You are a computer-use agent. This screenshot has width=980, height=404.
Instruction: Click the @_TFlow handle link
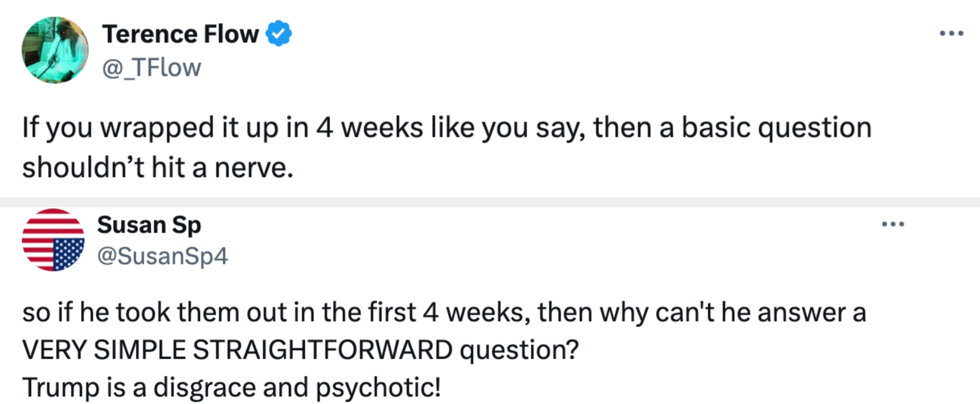click(152, 68)
